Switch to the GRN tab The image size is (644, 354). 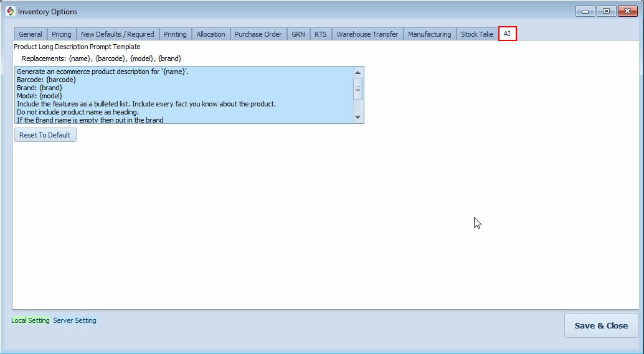[x=298, y=34]
